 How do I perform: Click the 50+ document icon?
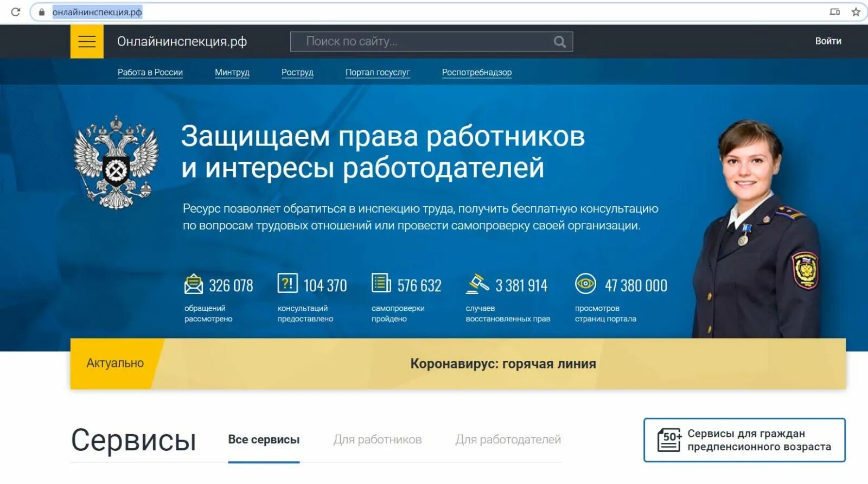pyautogui.click(x=669, y=440)
